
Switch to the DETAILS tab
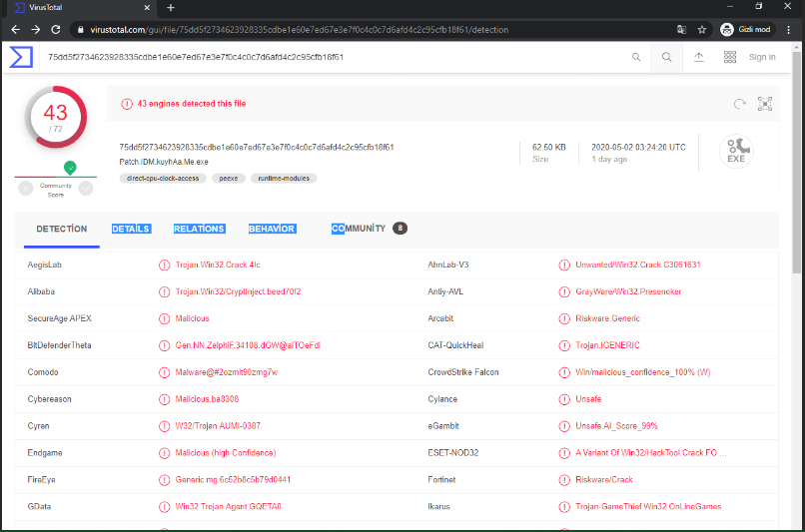point(131,229)
